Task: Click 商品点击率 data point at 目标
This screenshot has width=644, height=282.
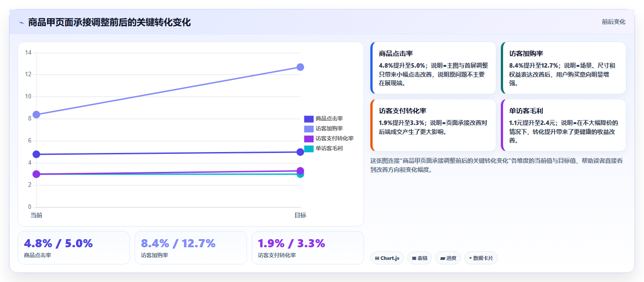Action: pos(300,152)
